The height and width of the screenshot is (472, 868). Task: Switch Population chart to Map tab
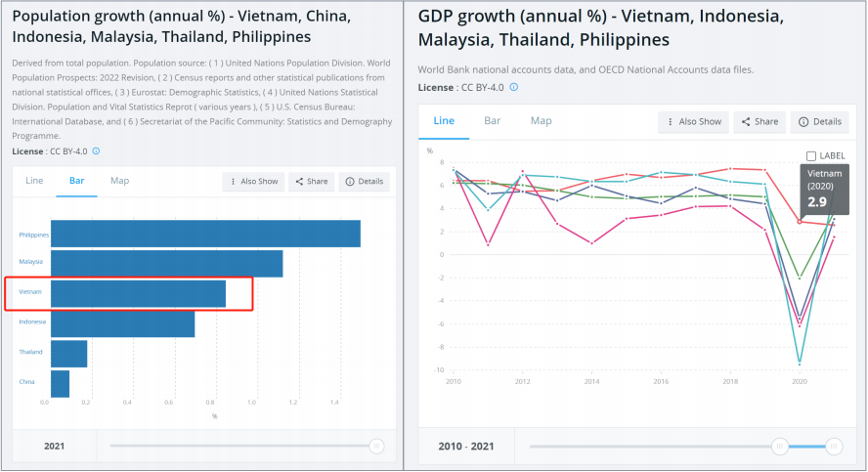(119, 181)
